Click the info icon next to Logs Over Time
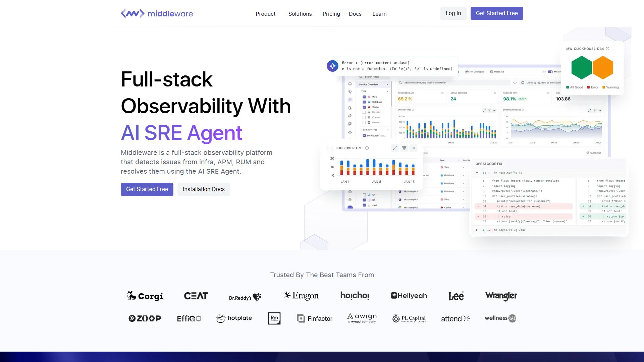This screenshot has width=644, height=362. (x=367, y=148)
